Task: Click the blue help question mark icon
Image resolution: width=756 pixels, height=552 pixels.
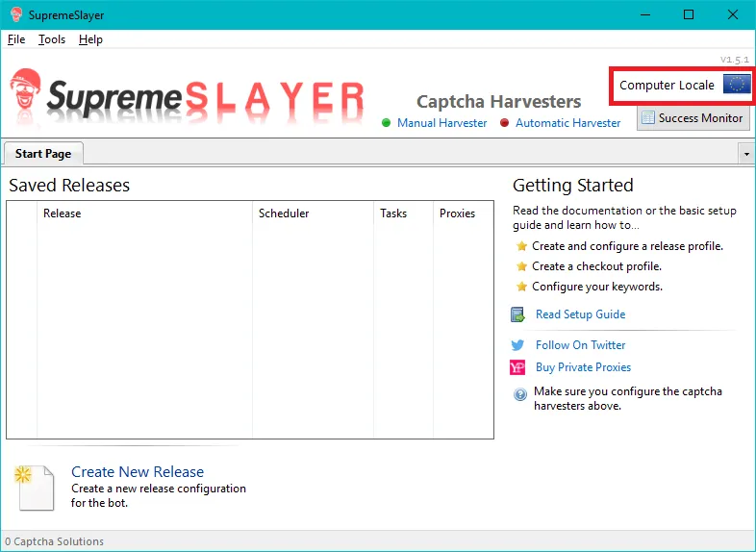Action: tap(519, 395)
